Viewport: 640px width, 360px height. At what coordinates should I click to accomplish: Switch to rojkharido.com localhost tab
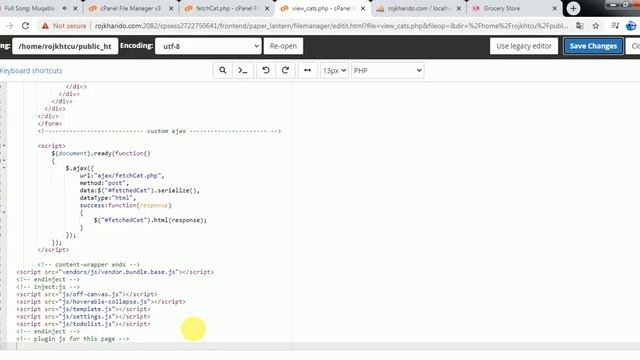pyautogui.click(x=418, y=8)
